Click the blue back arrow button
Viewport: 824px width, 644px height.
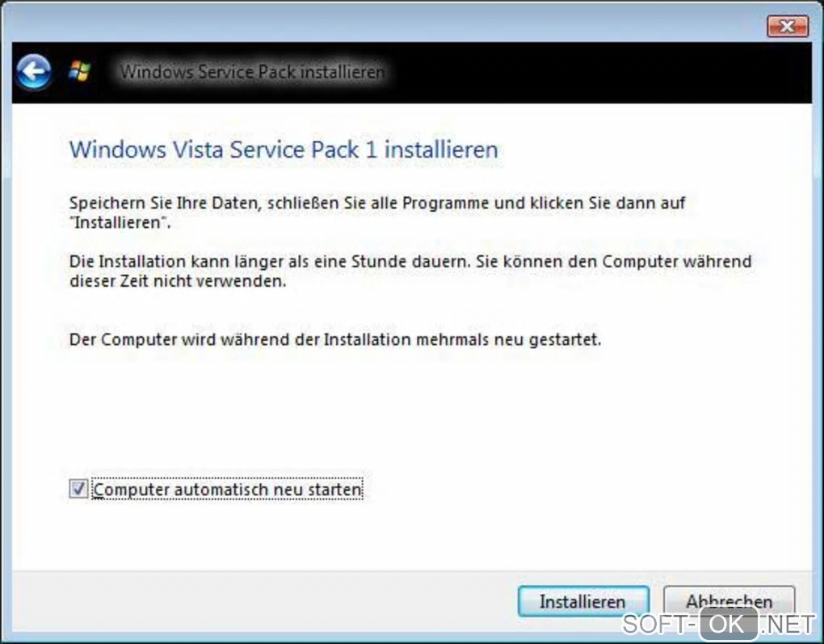[34, 74]
